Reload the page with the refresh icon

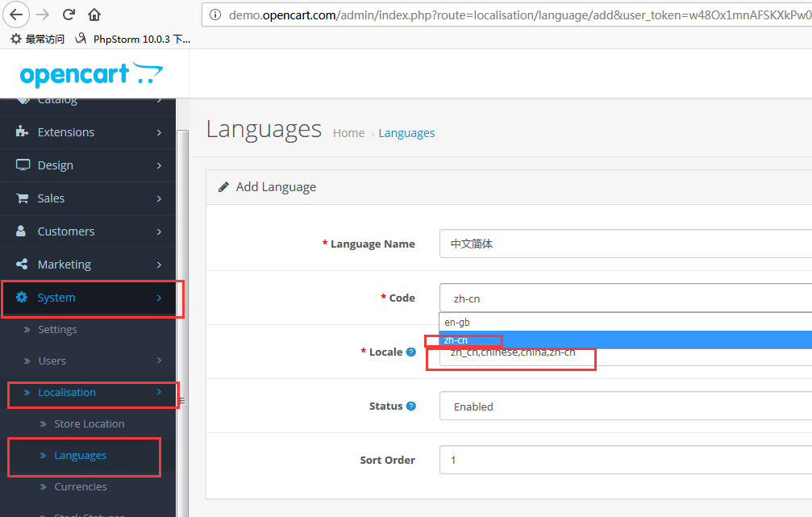[69, 15]
